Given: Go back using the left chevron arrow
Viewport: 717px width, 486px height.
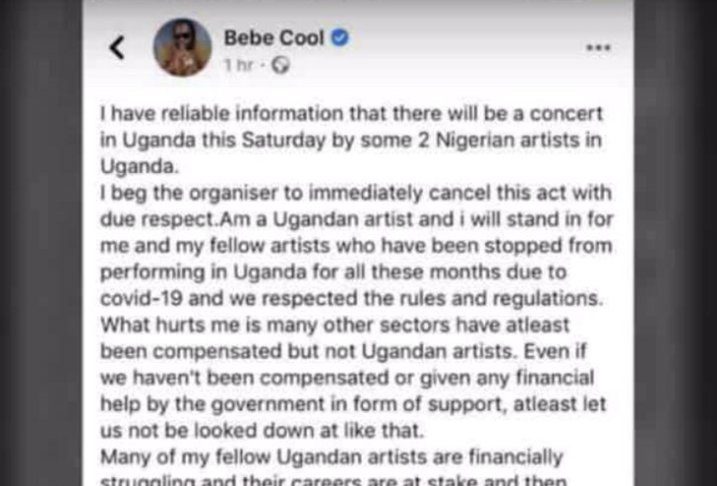Looking at the screenshot, I should click(x=117, y=47).
